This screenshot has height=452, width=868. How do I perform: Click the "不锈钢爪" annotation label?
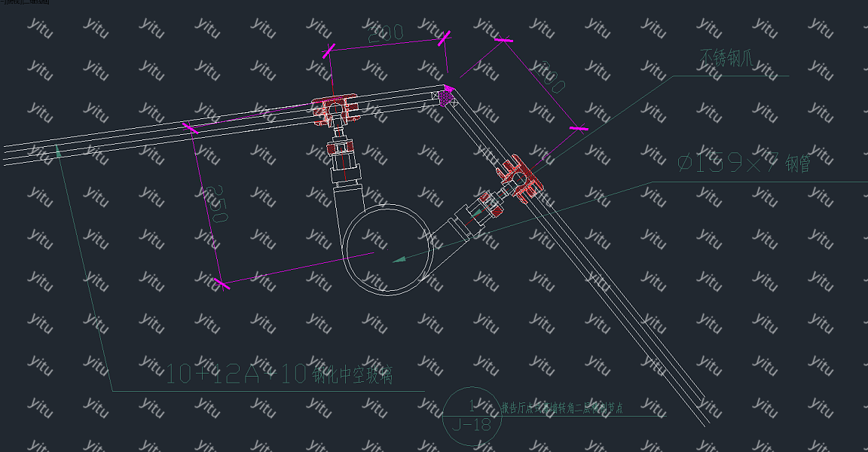pyautogui.click(x=727, y=57)
